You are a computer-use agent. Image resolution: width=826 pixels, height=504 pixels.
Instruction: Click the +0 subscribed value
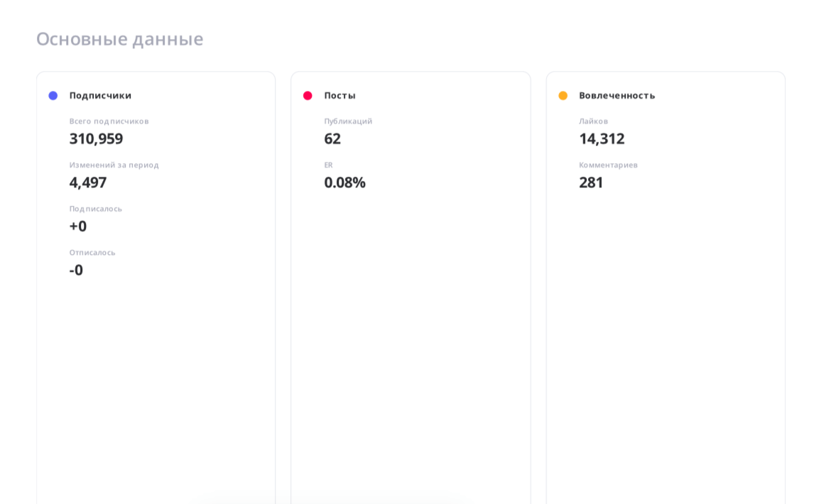(78, 226)
